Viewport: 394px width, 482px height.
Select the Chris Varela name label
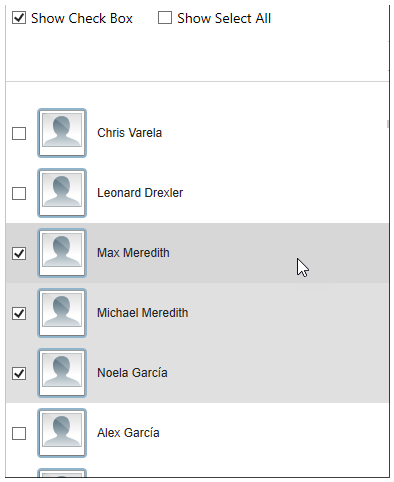point(129,133)
